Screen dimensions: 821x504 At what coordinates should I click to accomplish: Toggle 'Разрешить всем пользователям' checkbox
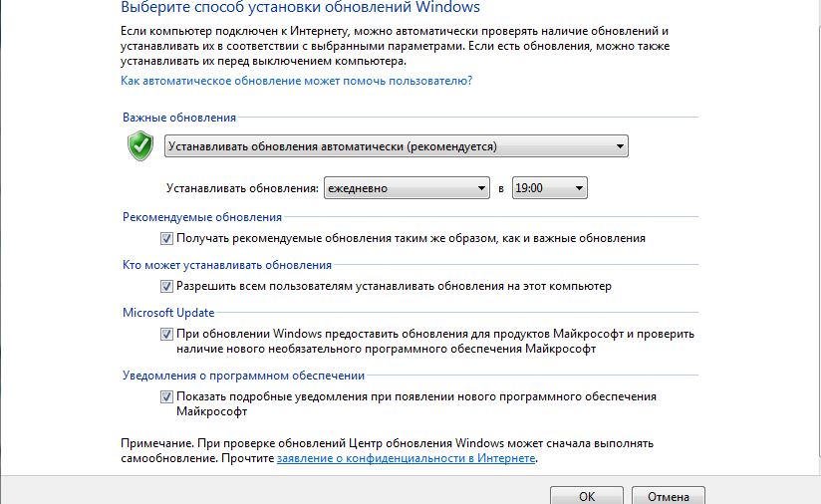click(x=166, y=286)
